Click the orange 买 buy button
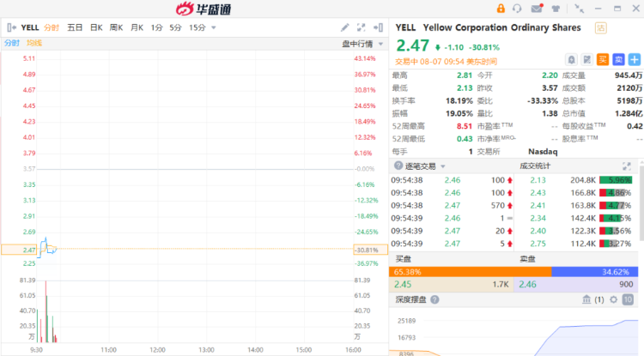This screenshot has width=644, height=356. tap(604, 59)
